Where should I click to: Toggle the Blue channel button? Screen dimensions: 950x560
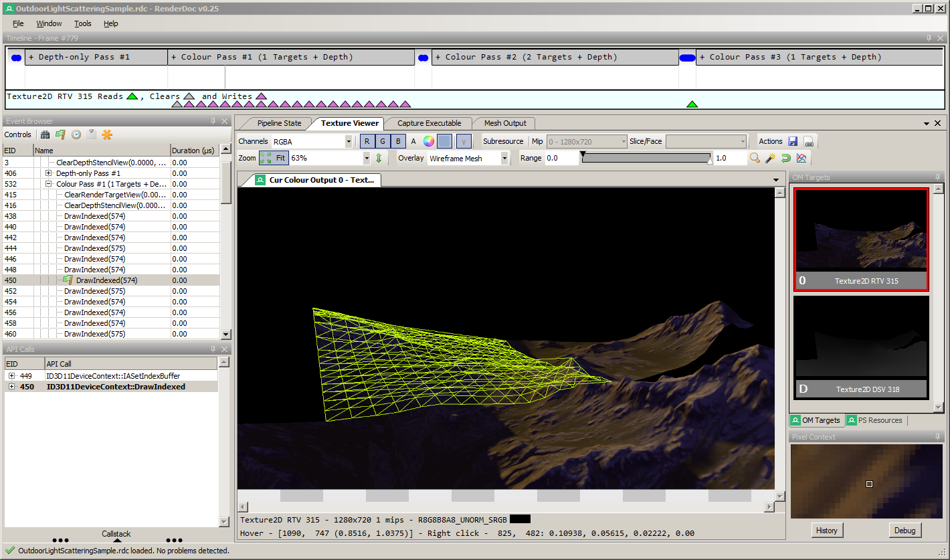click(x=398, y=141)
